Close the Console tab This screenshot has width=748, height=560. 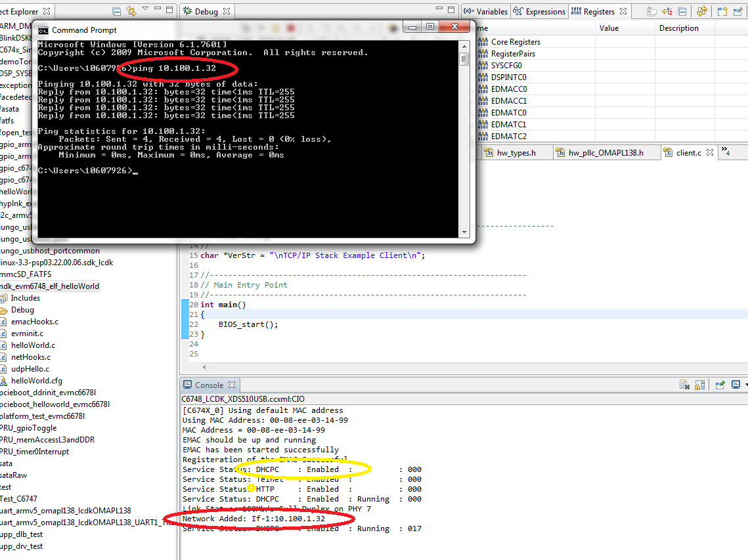point(232,385)
